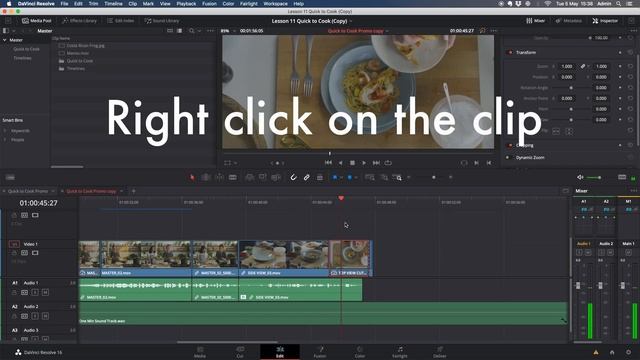Toggle the Position Lock icon
Viewport: 640px width, 360px height.
(320, 177)
